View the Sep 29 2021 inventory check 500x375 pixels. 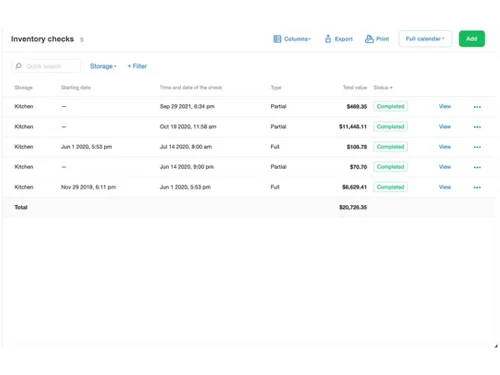[445, 106]
